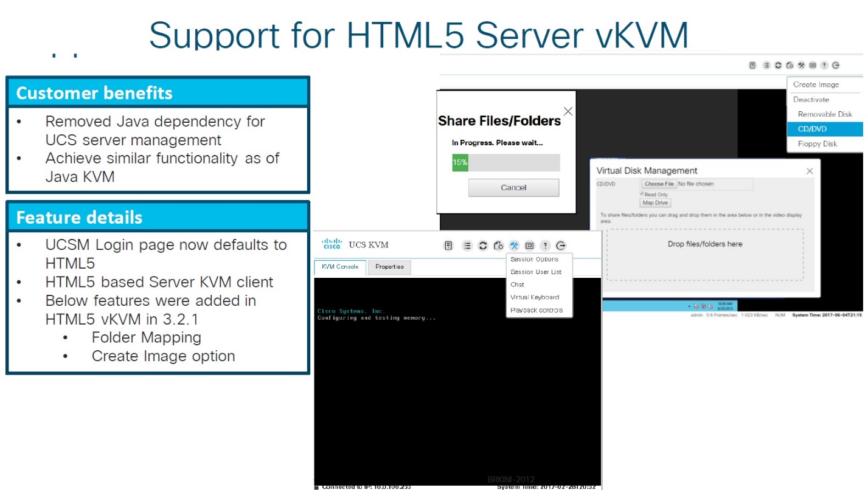The image size is (868, 490).
Task: Click capture icon in toolbar above Create Image menu
Action: (812, 65)
